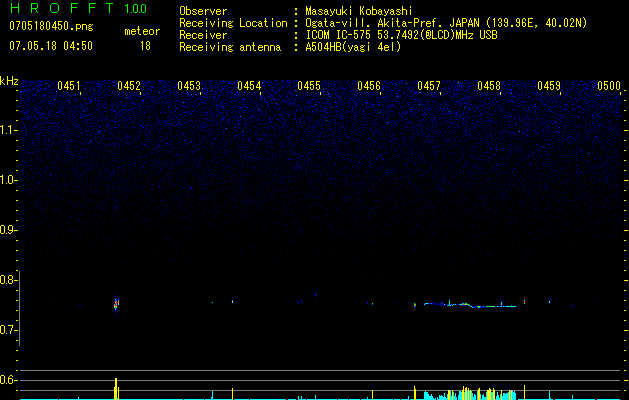The image size is (629, 400).
Task: Click the meteor count value 18
Action: (146, 46)
